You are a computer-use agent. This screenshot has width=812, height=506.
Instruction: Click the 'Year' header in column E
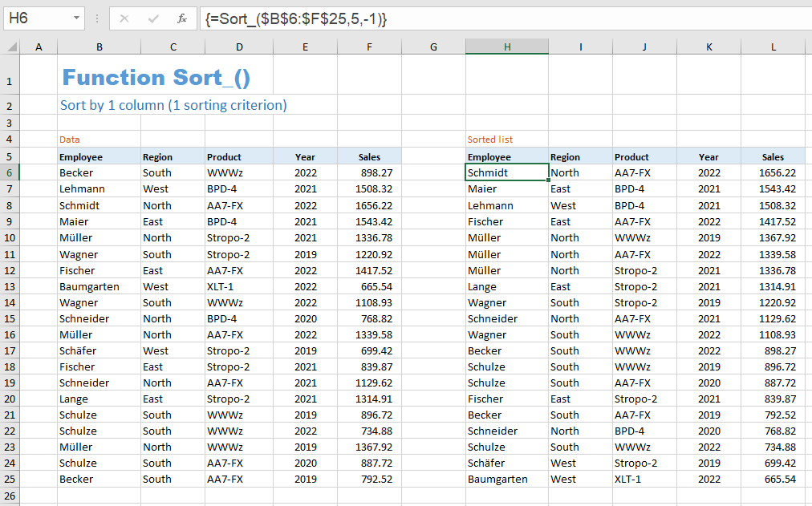[305, 157]
